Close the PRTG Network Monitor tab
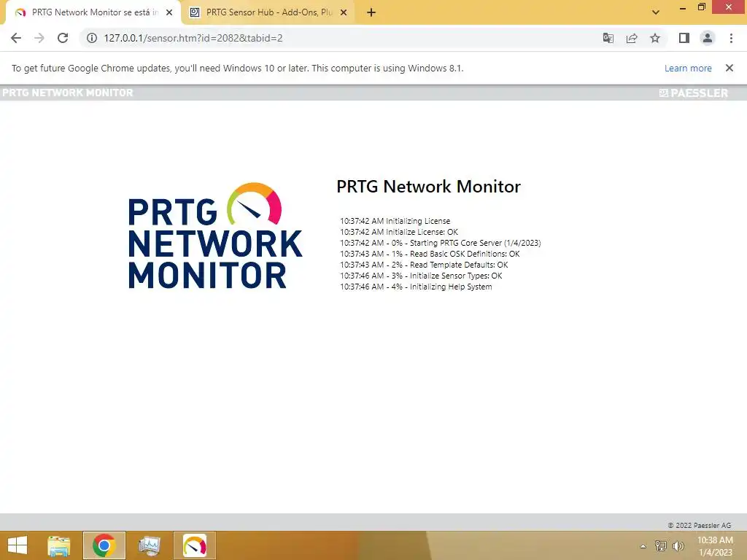747x560 pixels. pos(169,12)
